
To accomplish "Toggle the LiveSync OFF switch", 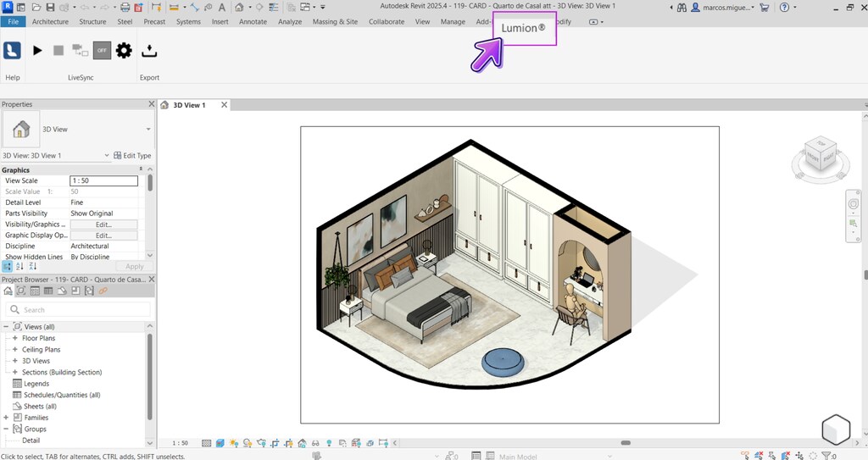I will pyautogui.click(x=102, y=51).
